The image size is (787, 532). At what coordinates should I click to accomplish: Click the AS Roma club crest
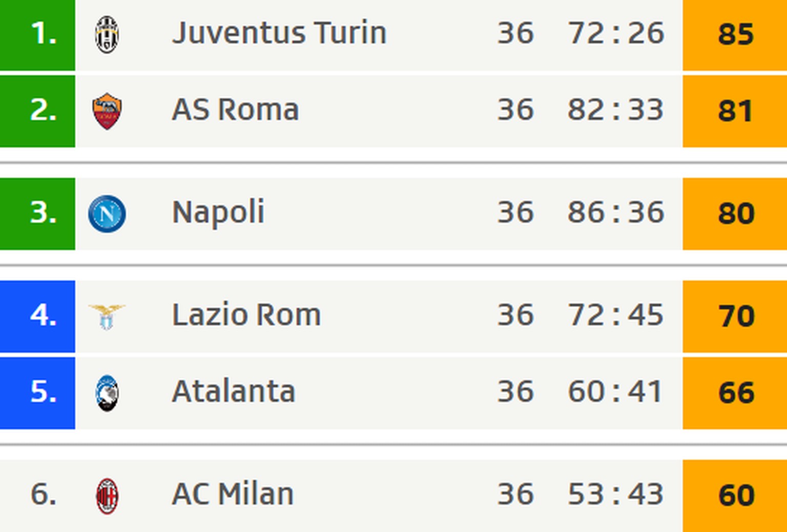pyautogui.click(x=107, y=111)
